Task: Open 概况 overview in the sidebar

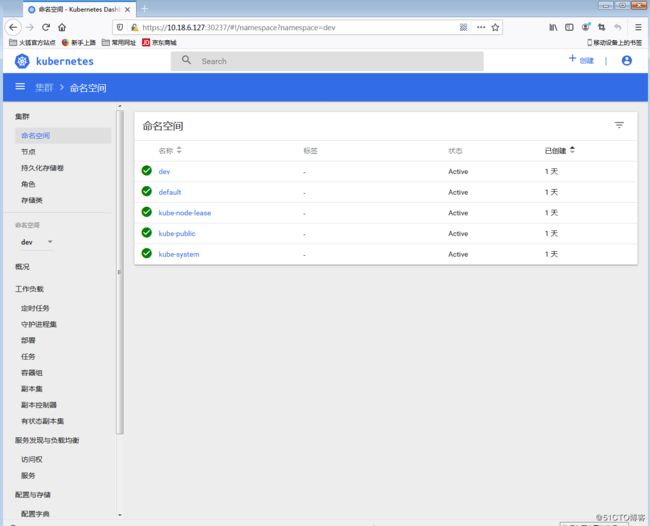Action: pyautogui.click(x=22, y=267)
